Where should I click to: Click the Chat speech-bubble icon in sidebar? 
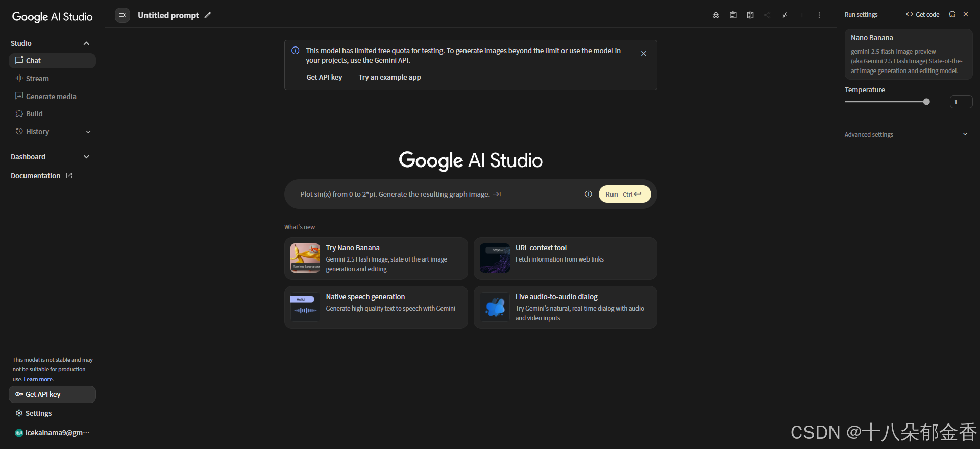point(19,60)
